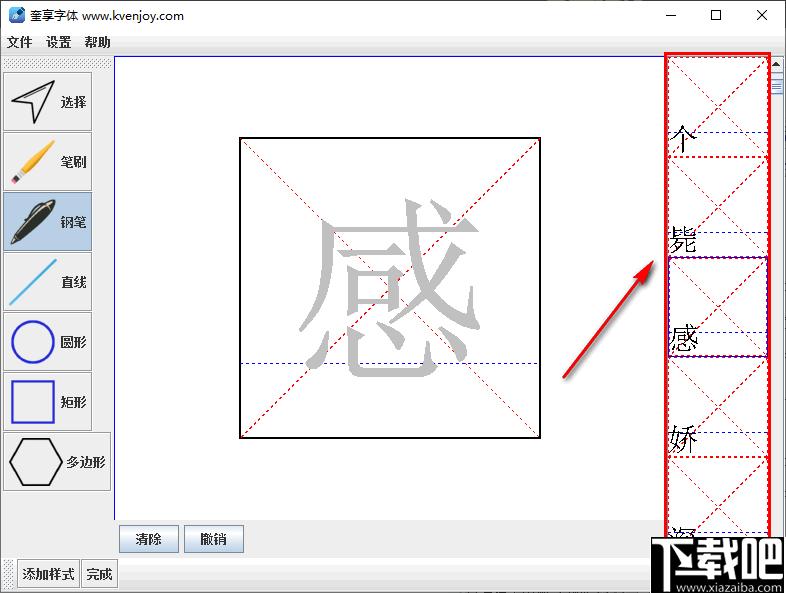786x593 pixels.
Task: Open the 文件 menu
Action: [x=20, y=42]
